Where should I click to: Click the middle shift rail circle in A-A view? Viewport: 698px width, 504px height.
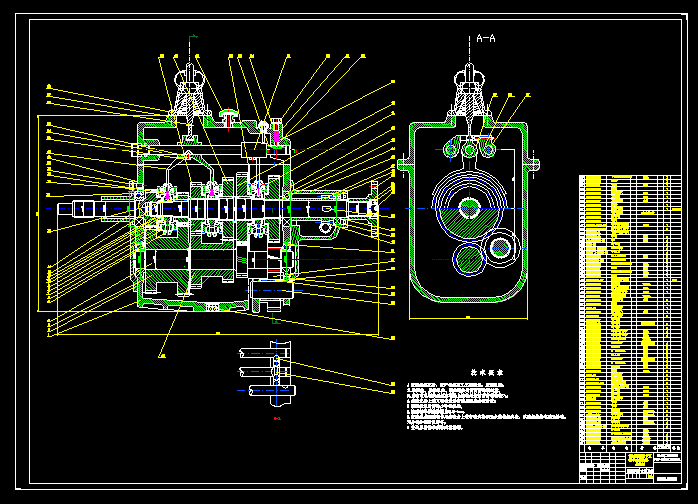pyautogui.click(x=469, y=150)
